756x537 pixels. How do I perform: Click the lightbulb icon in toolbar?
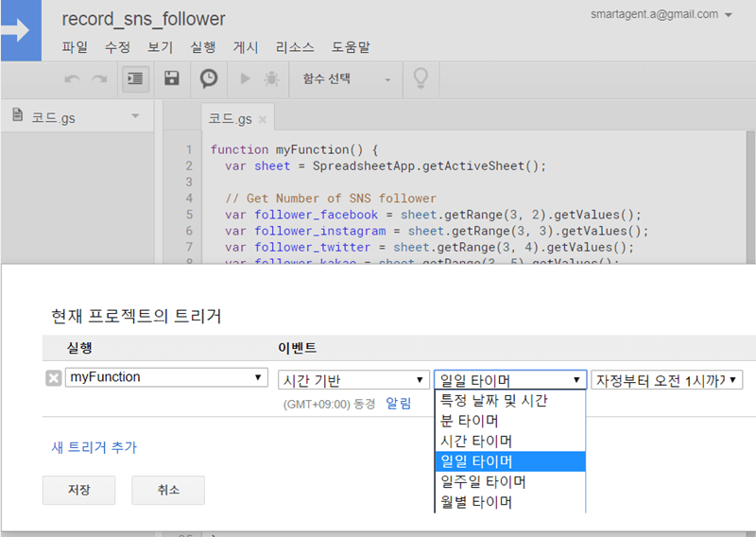pos(421,78)
